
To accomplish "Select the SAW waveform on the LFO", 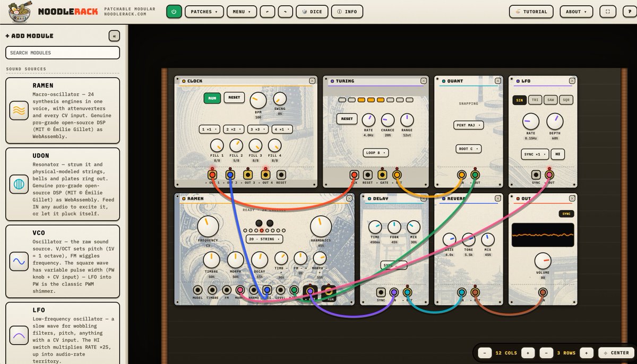I will [x=550, y=100].
